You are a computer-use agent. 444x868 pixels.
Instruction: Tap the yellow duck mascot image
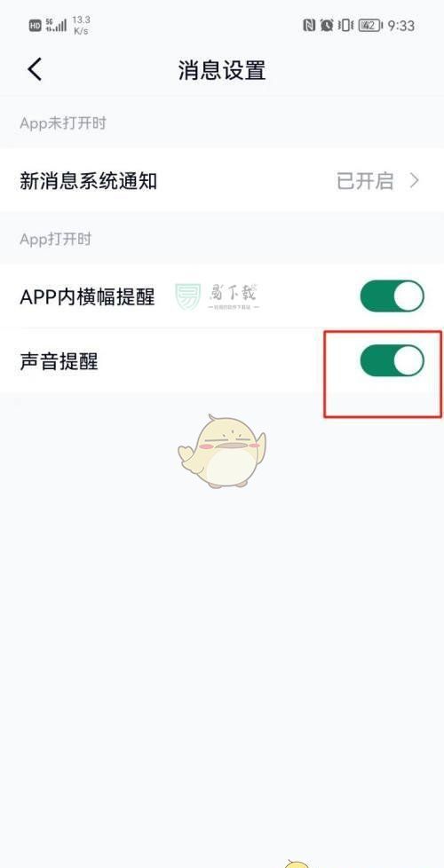[x=222, y=451]
